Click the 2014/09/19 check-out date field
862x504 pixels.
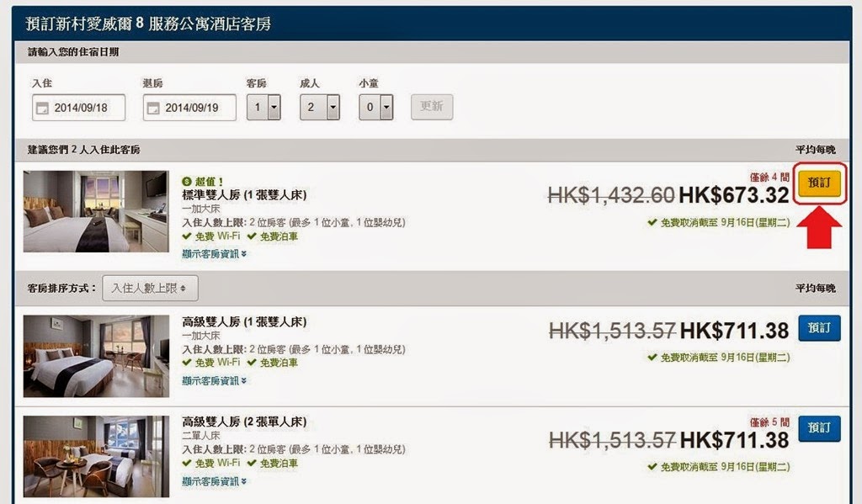[x=189, y=108]
